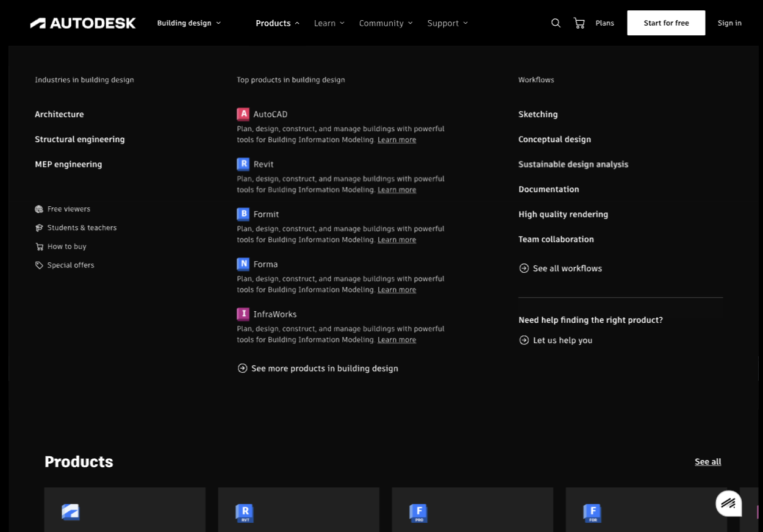The width and height of the screenshot is (763, 532).
Task: Click Learn more under Forma
Action: click(x=397, y=290)
